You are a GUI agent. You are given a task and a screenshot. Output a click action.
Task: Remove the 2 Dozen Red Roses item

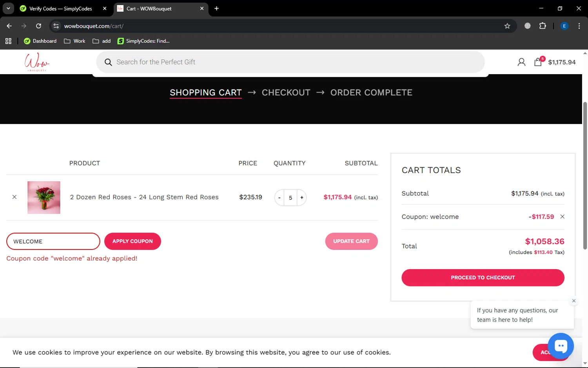pos(15,197)
